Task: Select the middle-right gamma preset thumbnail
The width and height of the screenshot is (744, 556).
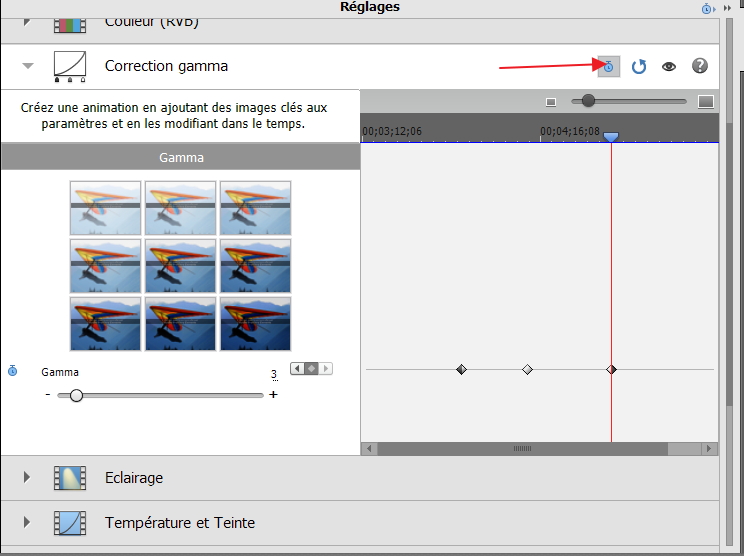Action: pos(255,266)
